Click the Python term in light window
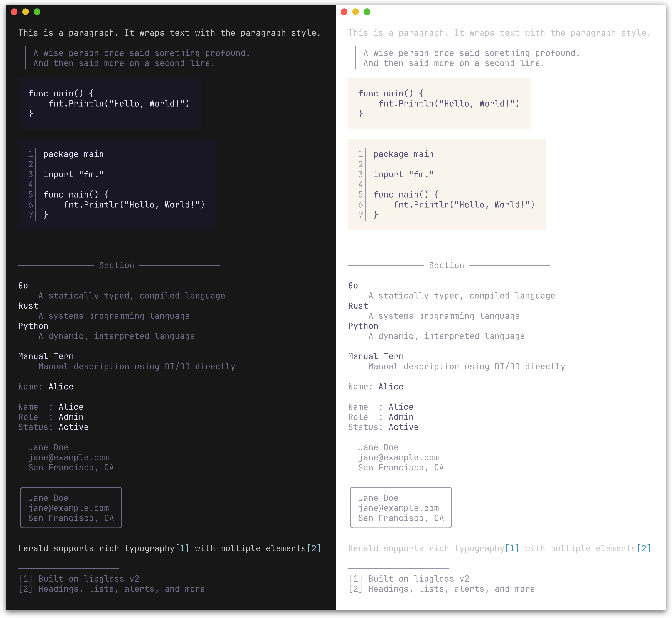The width and height of the screenshot is (672, 618). [363, 326]
